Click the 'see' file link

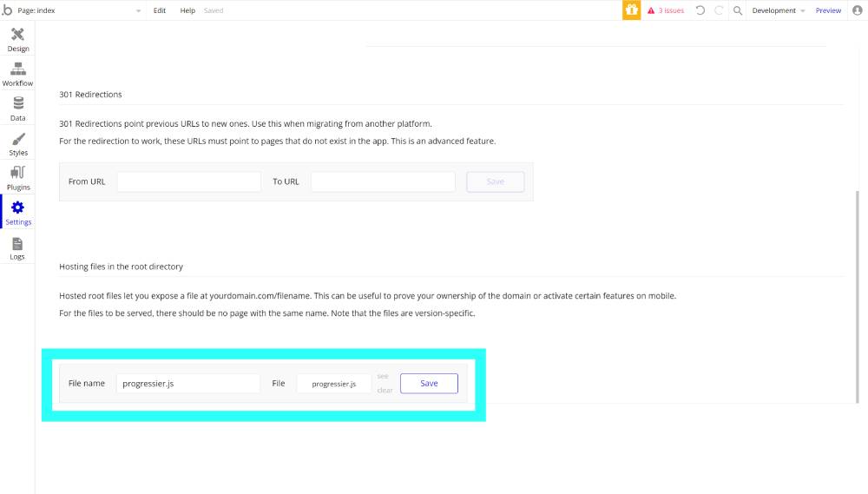click(383, 377)
